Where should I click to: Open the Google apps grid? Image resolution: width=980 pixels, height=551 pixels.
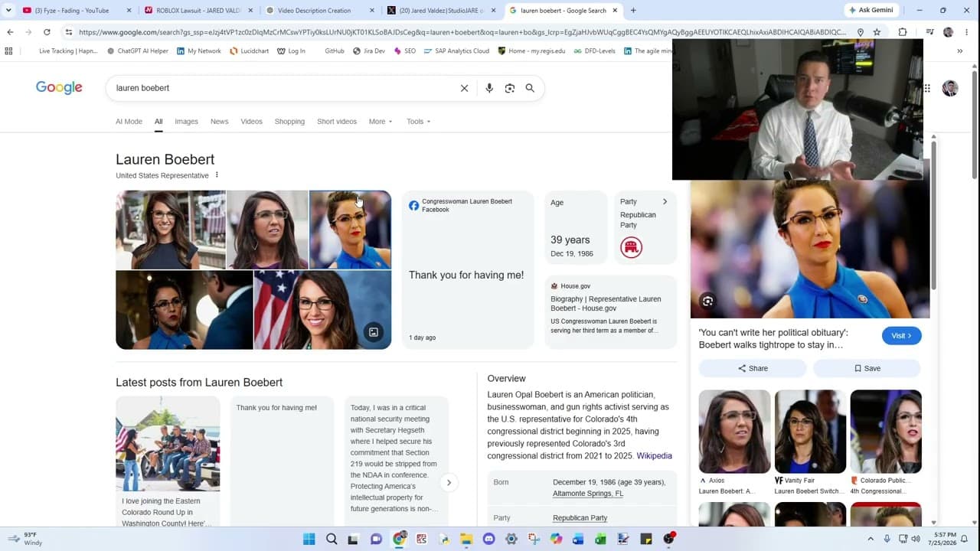pos(926,88)
